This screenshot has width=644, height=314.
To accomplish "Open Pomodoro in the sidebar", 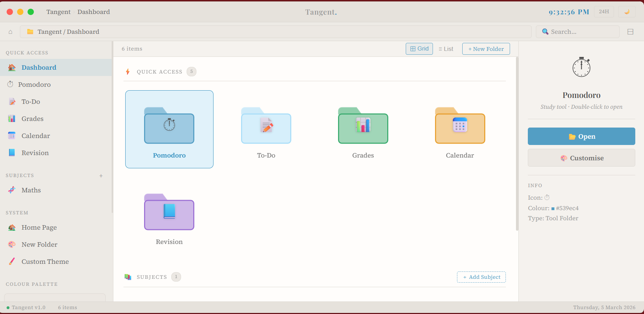I will pyautogui.click(x=56, y=85).
